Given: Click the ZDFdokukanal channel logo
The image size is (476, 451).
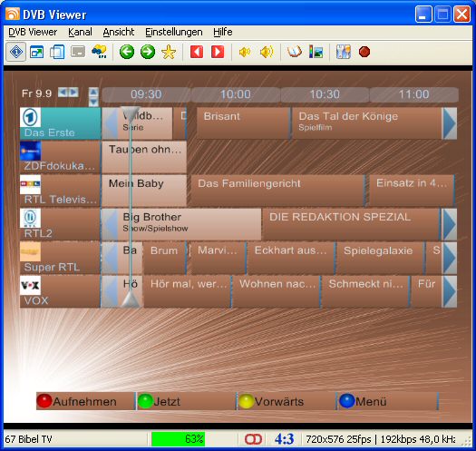Looking at the screenshot, I should tap(30, 151).
